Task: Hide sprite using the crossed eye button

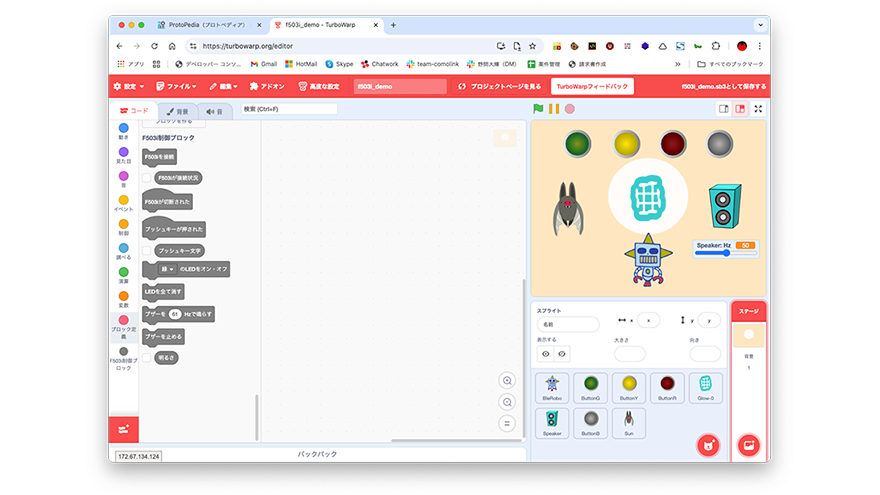Action: pyautogui.click(x=562, y=354)
